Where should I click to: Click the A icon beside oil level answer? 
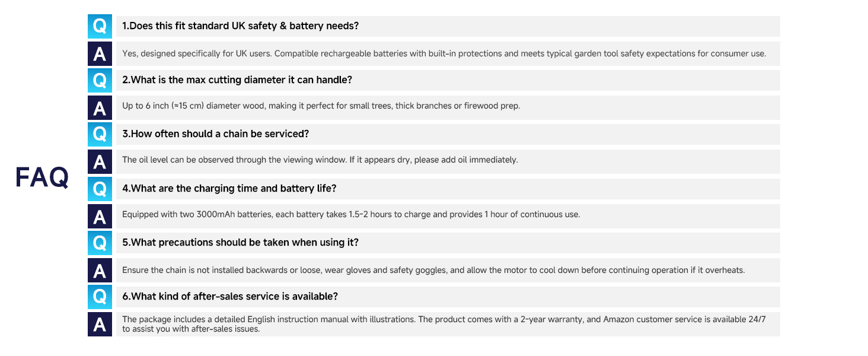[x=100, y=161]
